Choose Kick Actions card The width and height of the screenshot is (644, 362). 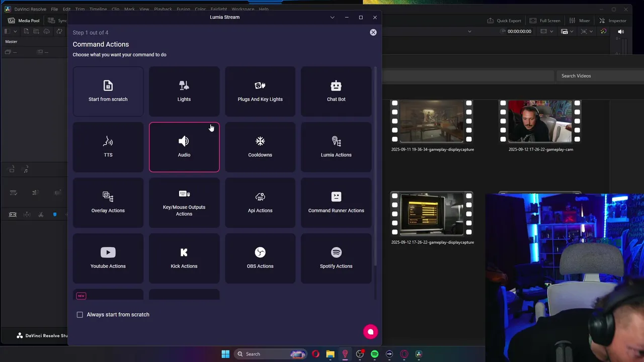coord(184,258)
